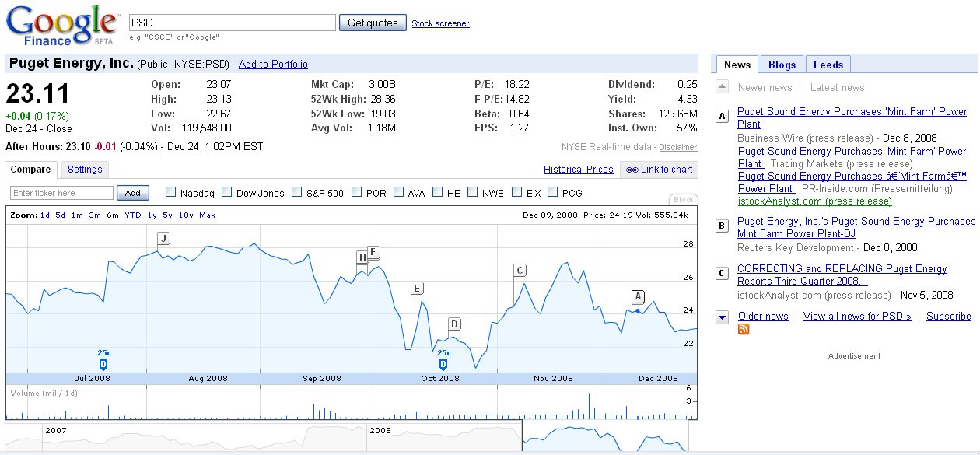Open chart news marker F
The width and height of the screenshot is (980, 455).
coord(373,252)
